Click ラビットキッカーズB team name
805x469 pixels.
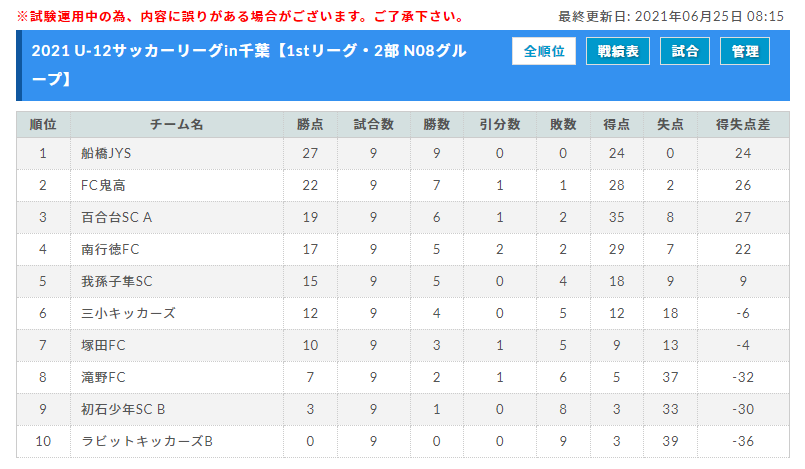pos(147,441)
